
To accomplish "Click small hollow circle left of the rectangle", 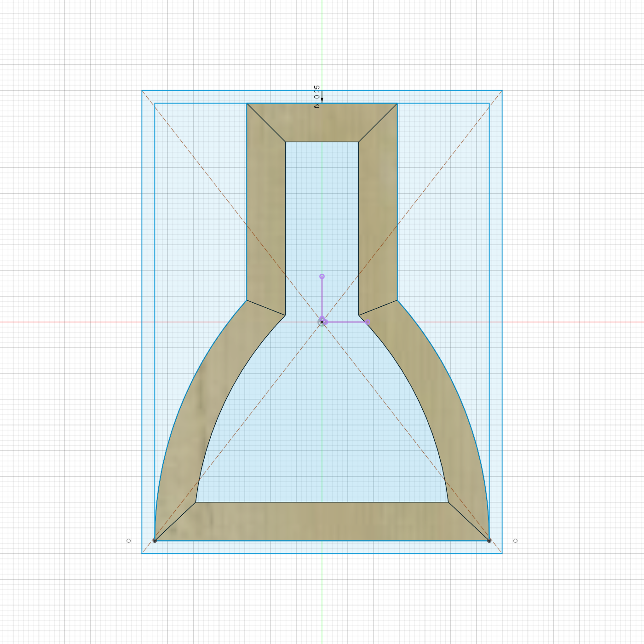I will 129,540.
